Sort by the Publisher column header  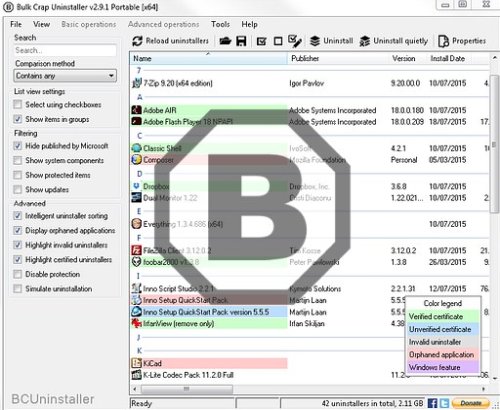click(x=338, y=58)
